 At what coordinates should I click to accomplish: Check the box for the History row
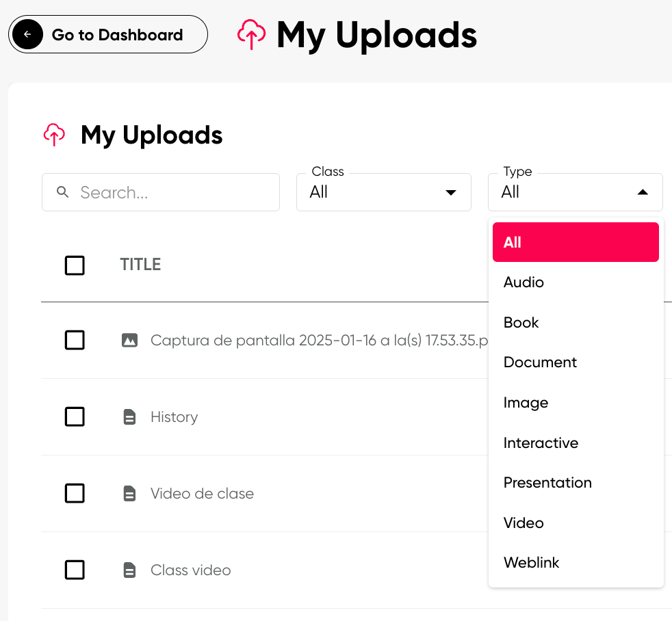pyautogui.click(x=75, y=417)
